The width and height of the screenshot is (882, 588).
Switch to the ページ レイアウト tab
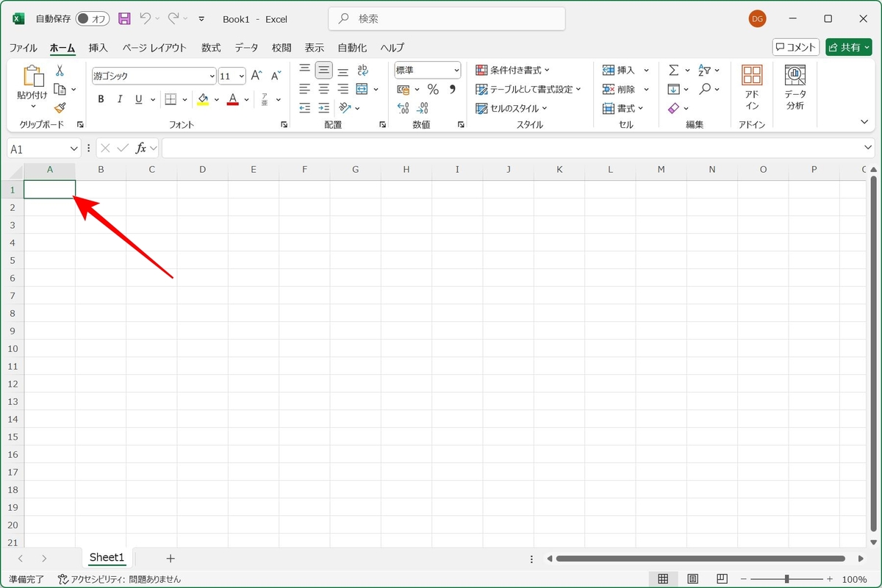click(x=154, y=47)
